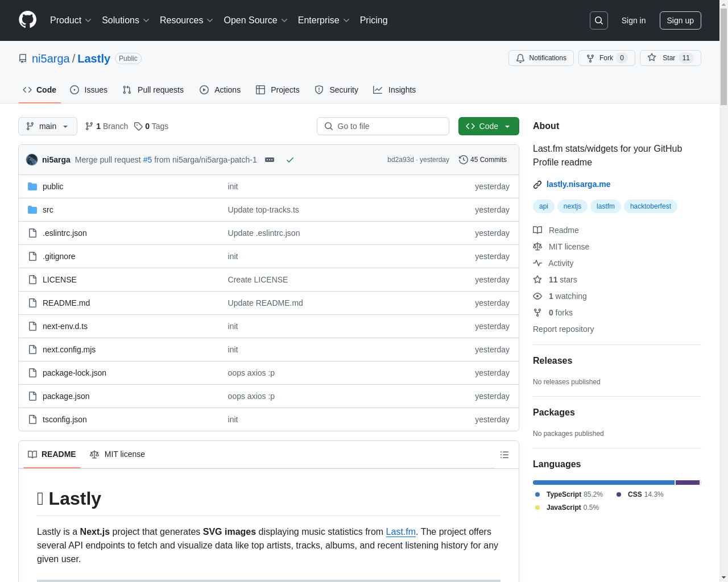The image size is (728, 582).
Task: Open the main branch selector dropdown
Action: click(x=48, y=126)
